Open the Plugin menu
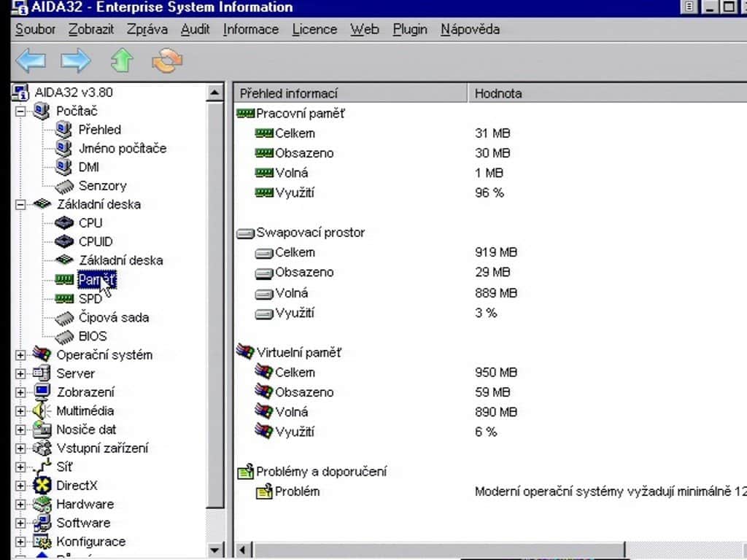Viewport: 747px width, 560px height. point(410,29)
